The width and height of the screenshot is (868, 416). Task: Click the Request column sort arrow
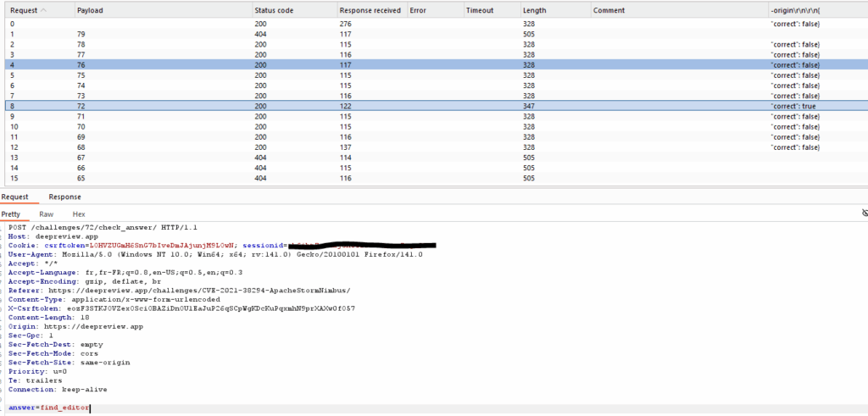[x=43, y=10]
